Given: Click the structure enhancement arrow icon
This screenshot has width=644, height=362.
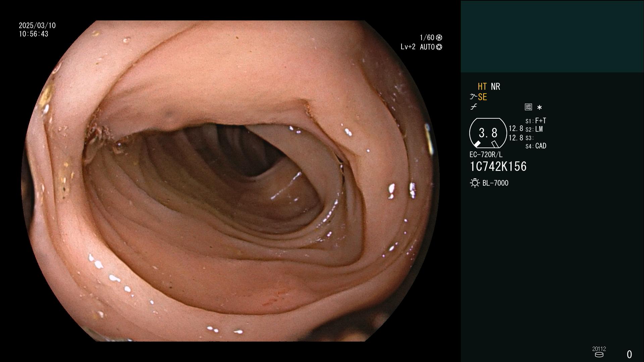Looking at the screenshot, I should 473,97.
